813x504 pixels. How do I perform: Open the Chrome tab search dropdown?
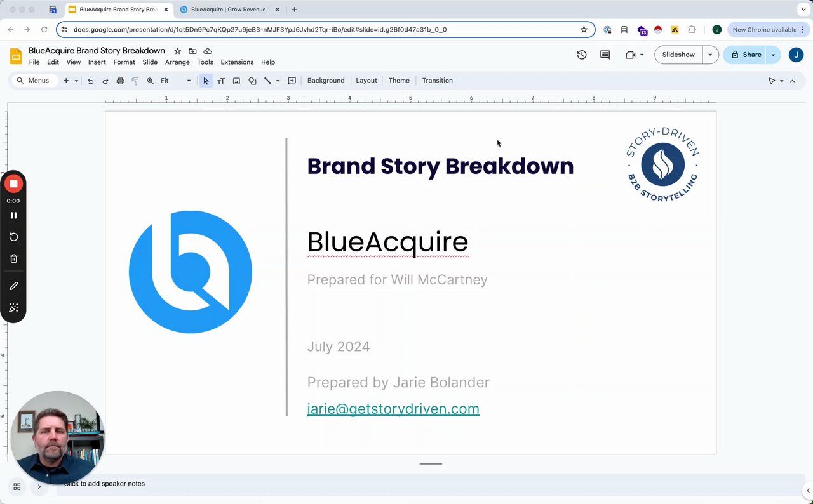click(802, 10)
